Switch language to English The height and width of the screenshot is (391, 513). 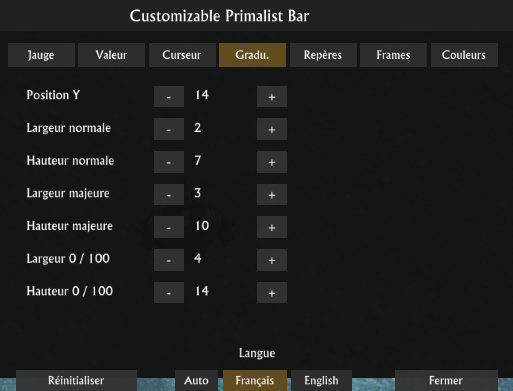click(321, 380)
